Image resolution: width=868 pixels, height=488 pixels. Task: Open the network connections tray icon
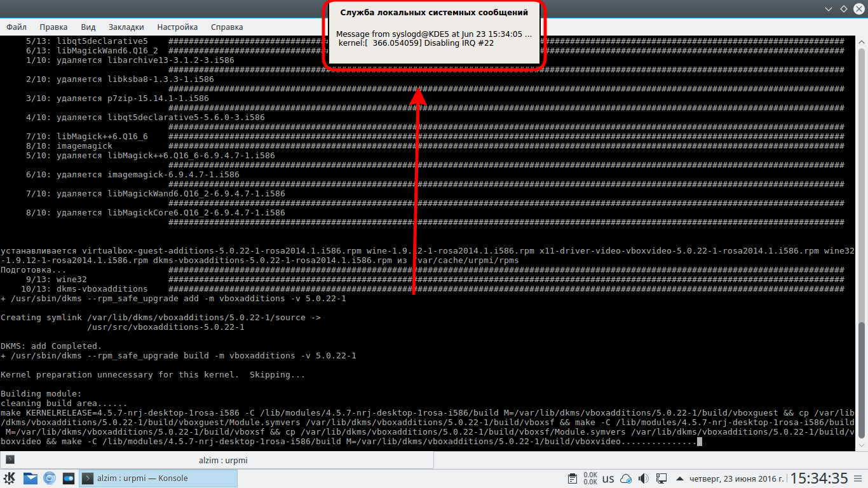[x=661, y=478]
